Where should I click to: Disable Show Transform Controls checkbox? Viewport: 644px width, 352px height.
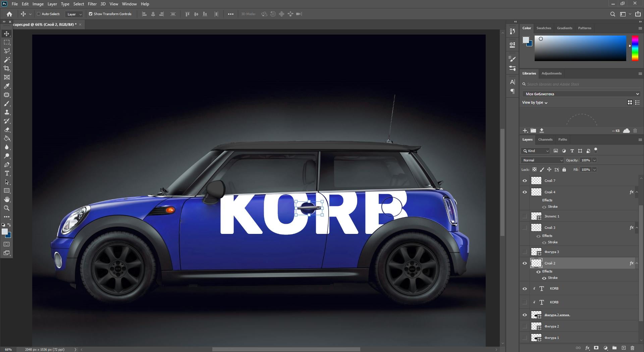91,14
